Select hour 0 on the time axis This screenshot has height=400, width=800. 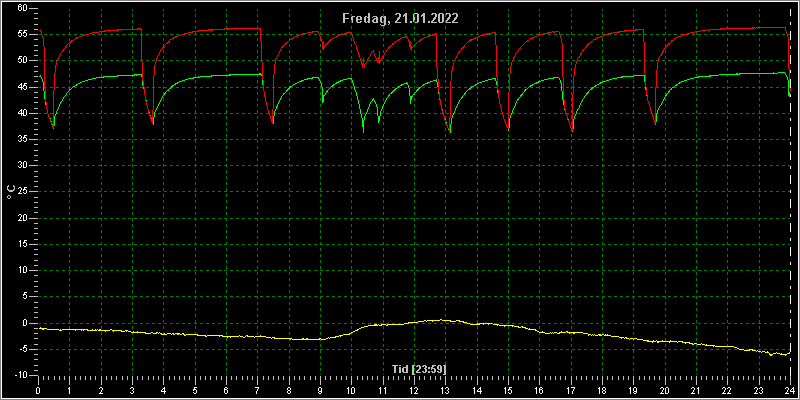[38, 390]
